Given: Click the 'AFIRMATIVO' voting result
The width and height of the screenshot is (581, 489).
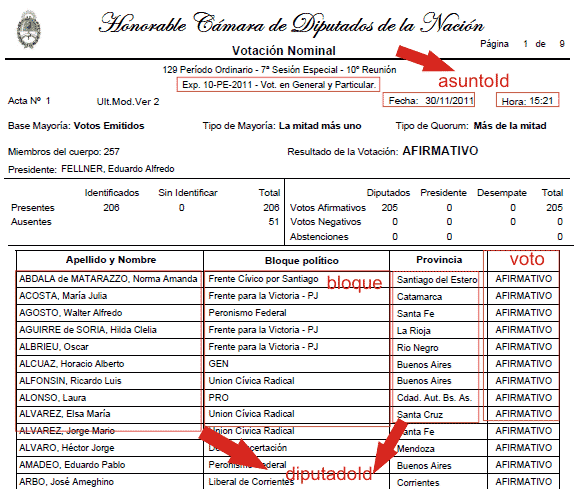Looking at the screenshot, I should (440, 151).
